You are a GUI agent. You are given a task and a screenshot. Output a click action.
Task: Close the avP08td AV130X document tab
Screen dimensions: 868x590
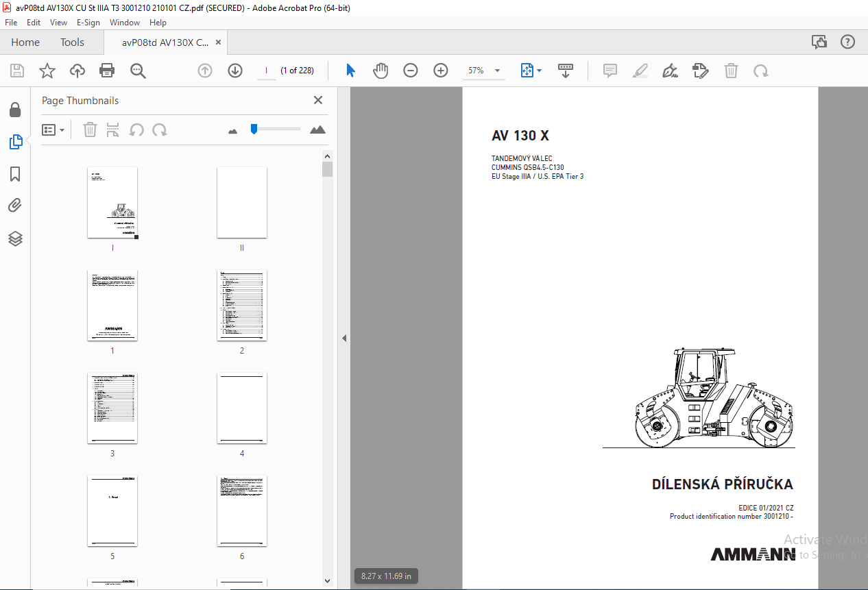[219, 42]
